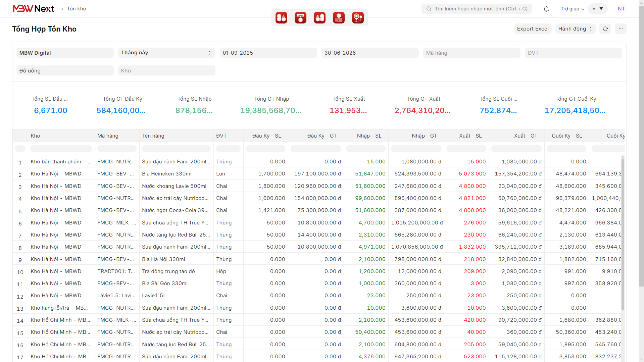Sort by Cuối Kỳ - SL column header

click(x=566, y=136)
